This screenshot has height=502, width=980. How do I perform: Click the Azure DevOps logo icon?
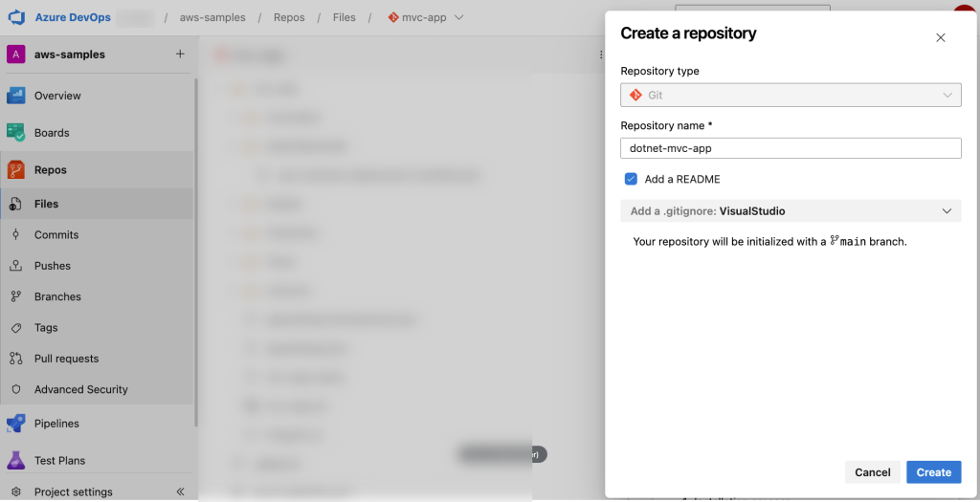15,17
